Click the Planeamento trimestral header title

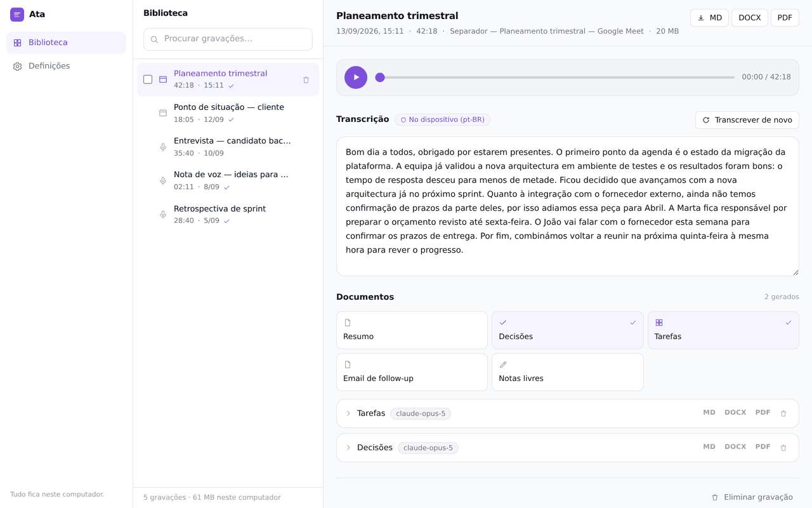[397, 16]
